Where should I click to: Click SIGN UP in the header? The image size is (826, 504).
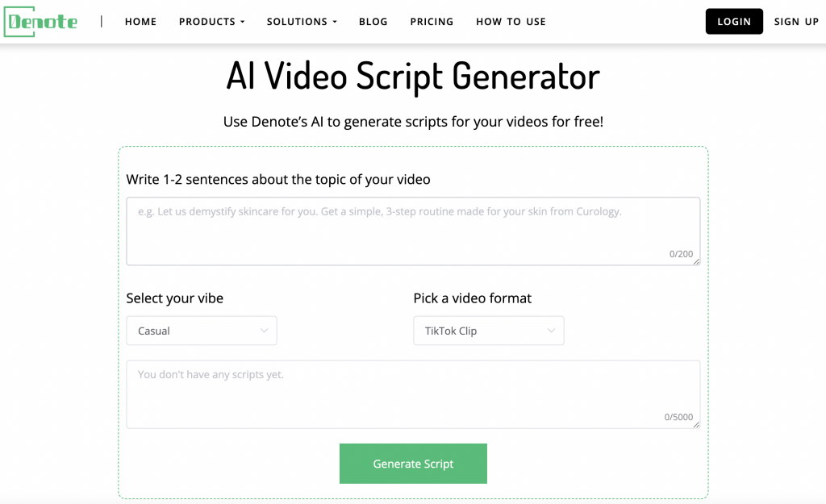click(795, 22)
